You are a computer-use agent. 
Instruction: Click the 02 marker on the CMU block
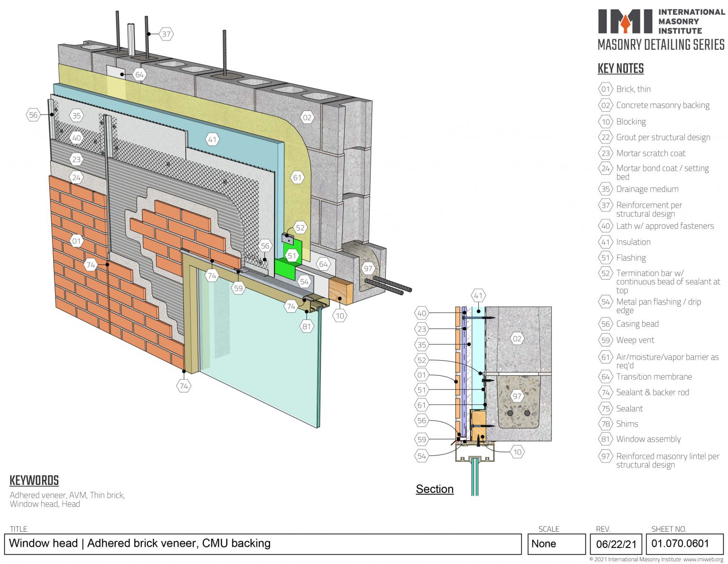[307, 116]
